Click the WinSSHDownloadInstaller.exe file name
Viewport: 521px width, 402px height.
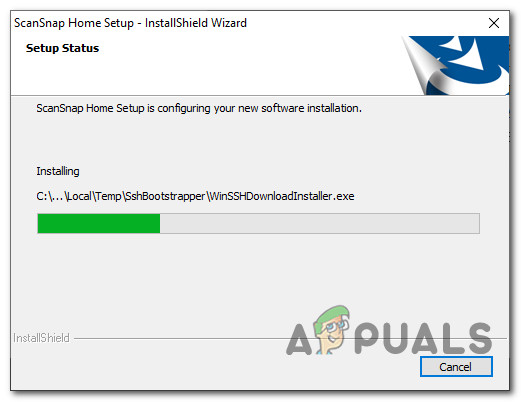(x=282, y=196)
